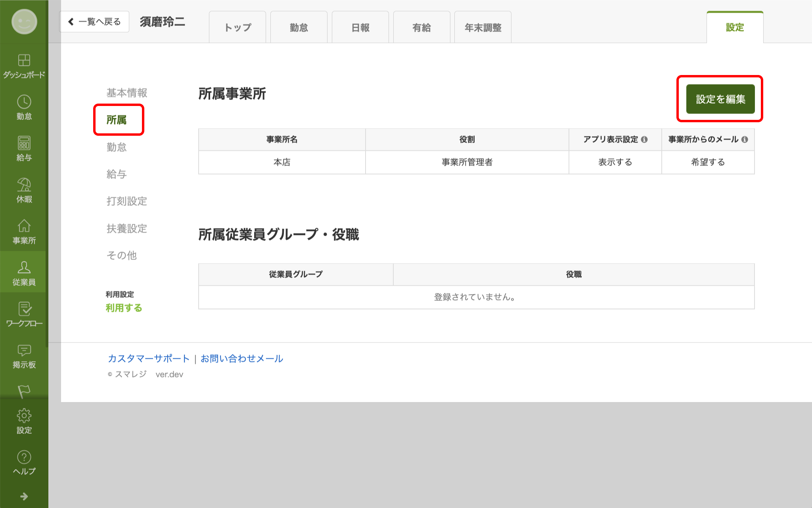Viewport: 812px width, 508px height.
Task: Toggle the 利用する usage setting link
Action: point(124,308)
